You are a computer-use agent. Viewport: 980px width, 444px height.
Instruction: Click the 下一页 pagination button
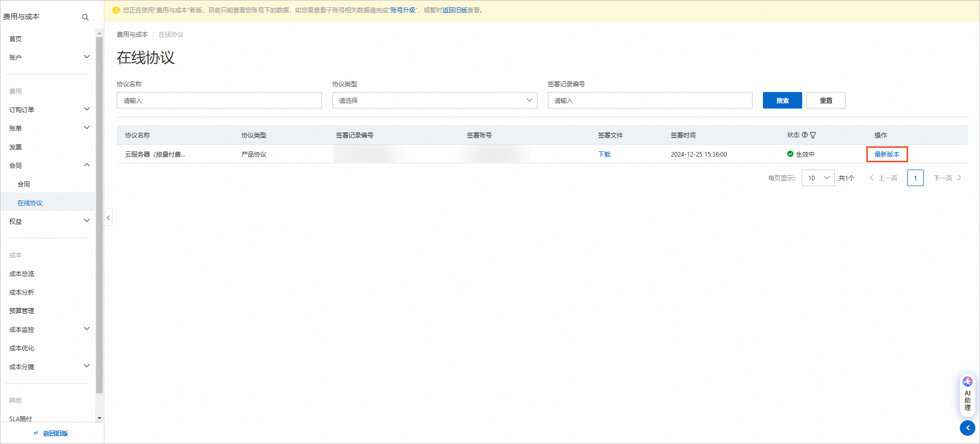pos(947,178)
